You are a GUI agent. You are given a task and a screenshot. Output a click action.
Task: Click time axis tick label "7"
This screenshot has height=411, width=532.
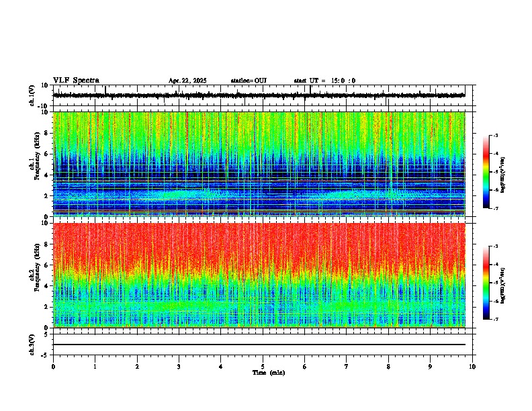coord(347,367)
